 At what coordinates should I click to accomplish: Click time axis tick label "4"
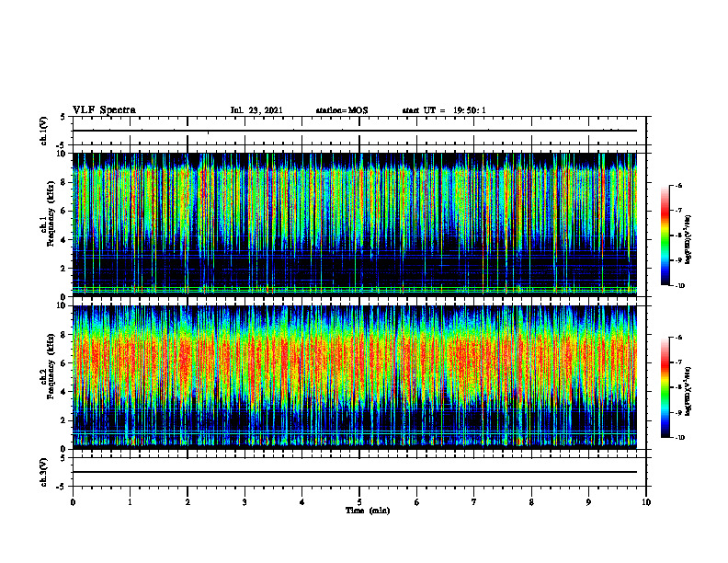coord(302,502)
